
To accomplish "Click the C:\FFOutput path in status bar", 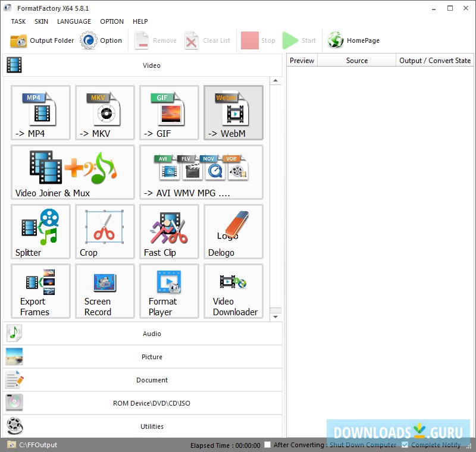I will 38,445.
